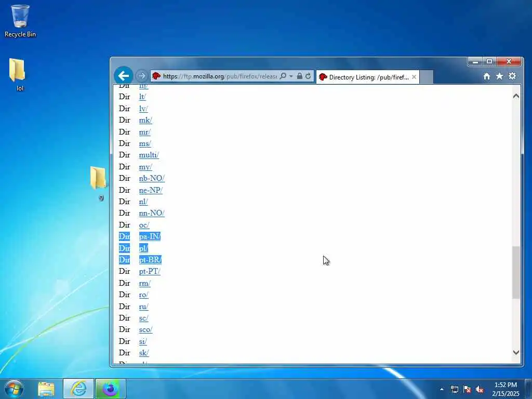Open Favorites star icon
The width and height of the screenshot is (532, 399).
499,76
